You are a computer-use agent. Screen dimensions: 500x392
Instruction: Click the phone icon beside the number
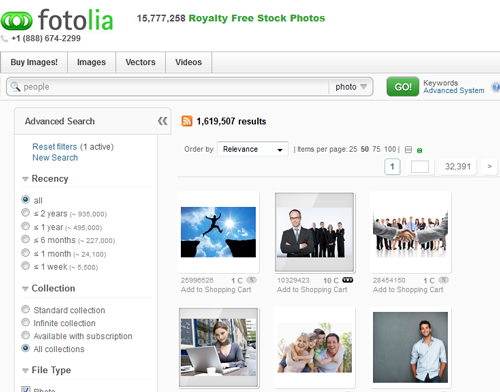[x=5, y=39]
